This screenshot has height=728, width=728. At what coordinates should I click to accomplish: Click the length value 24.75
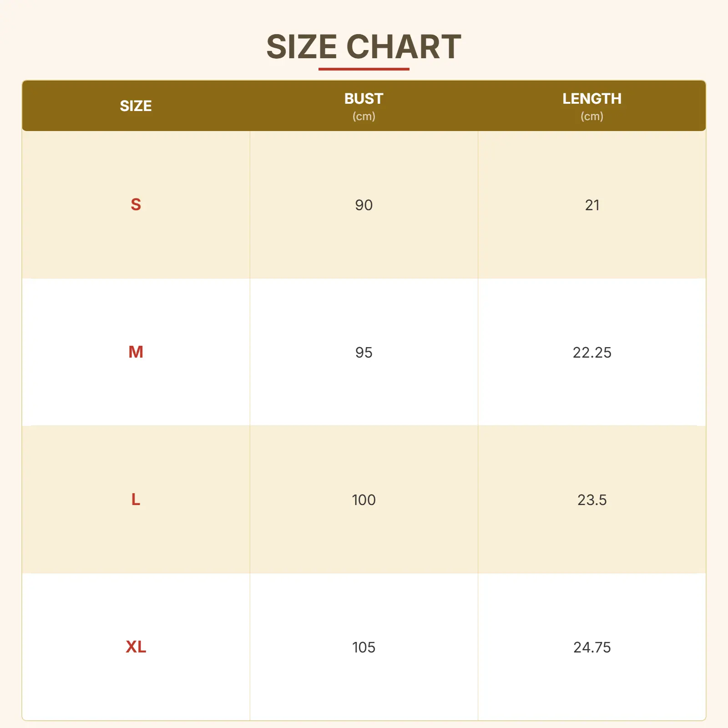click(x=591, y=647)
